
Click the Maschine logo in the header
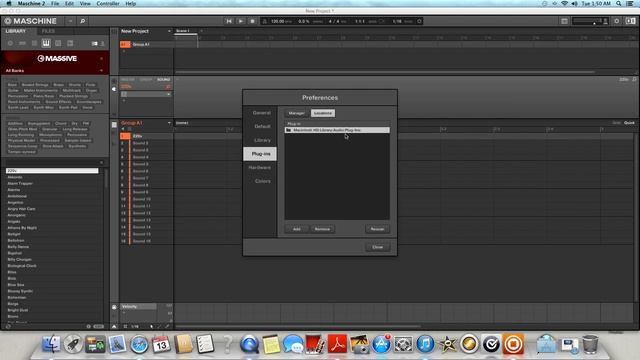coord(30,21)
